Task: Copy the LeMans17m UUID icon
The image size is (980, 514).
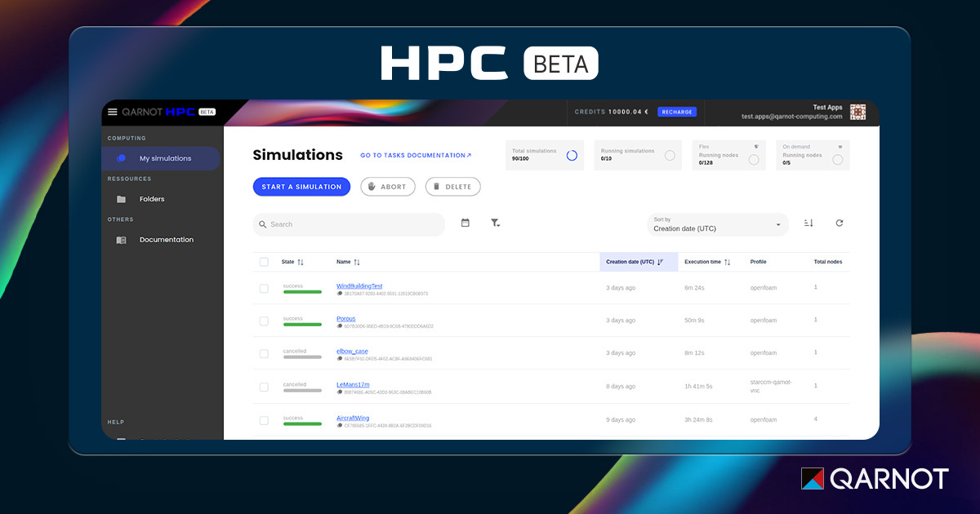Action: tap(340, 392)
